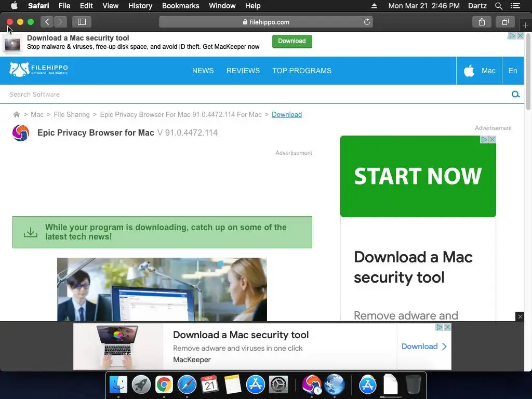Open the Window menu
532x399 pixels.
[222, 6]
